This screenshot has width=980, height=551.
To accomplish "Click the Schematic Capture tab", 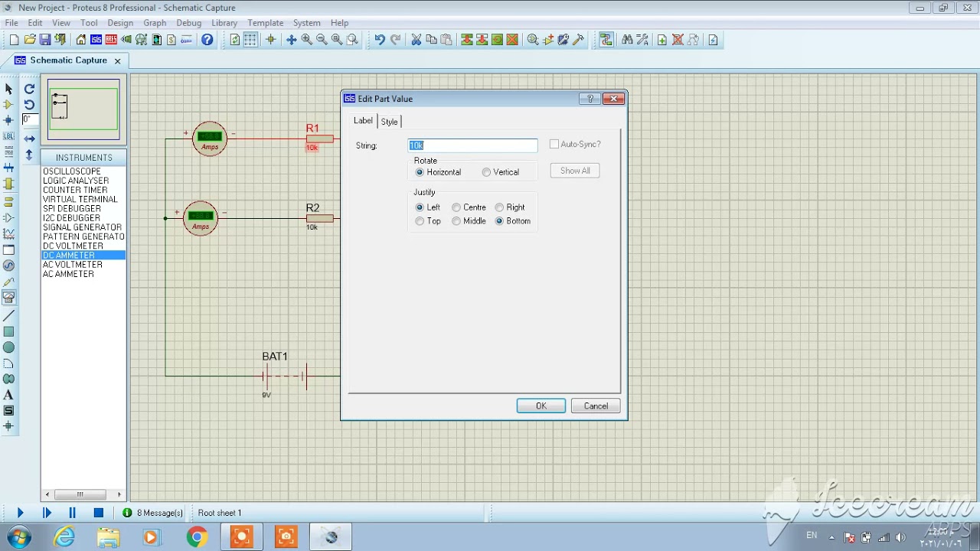I will [68, 60].
